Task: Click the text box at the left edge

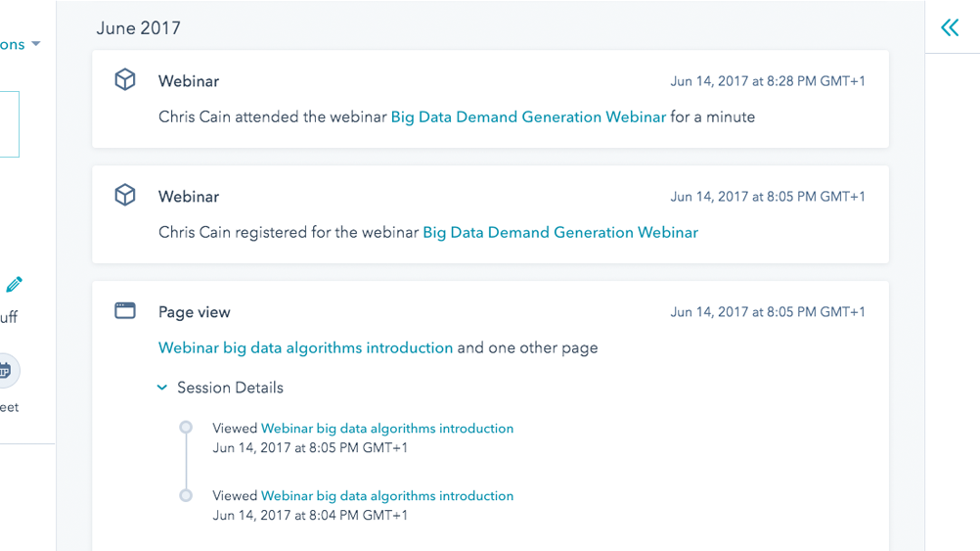Action: tap(9, 124)
